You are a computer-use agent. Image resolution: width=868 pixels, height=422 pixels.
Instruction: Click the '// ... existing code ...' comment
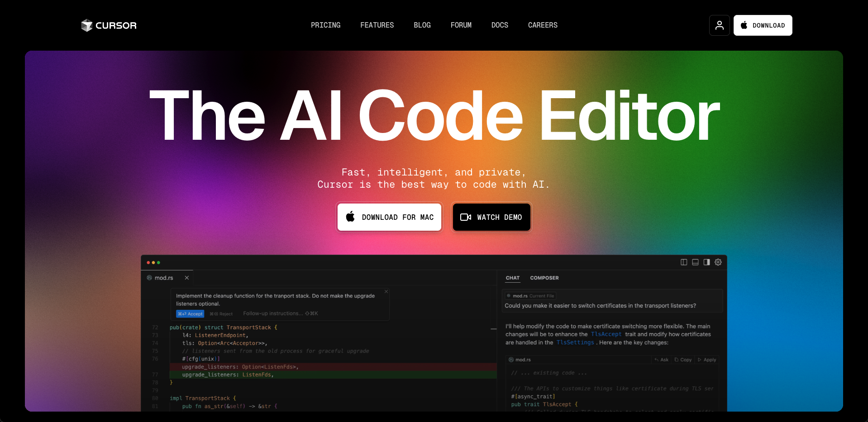[x=549, y=373]
